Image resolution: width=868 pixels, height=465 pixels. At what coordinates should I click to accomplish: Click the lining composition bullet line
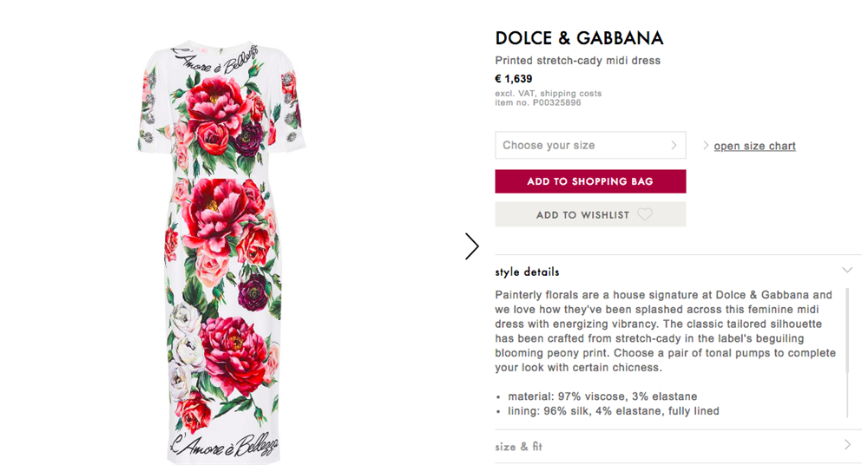614,411
